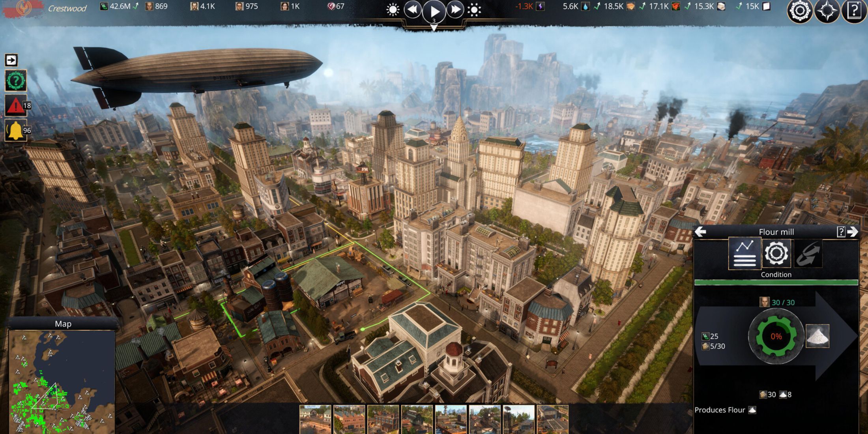
Task: Open the help book button top-right
Action: coord(854,11)
